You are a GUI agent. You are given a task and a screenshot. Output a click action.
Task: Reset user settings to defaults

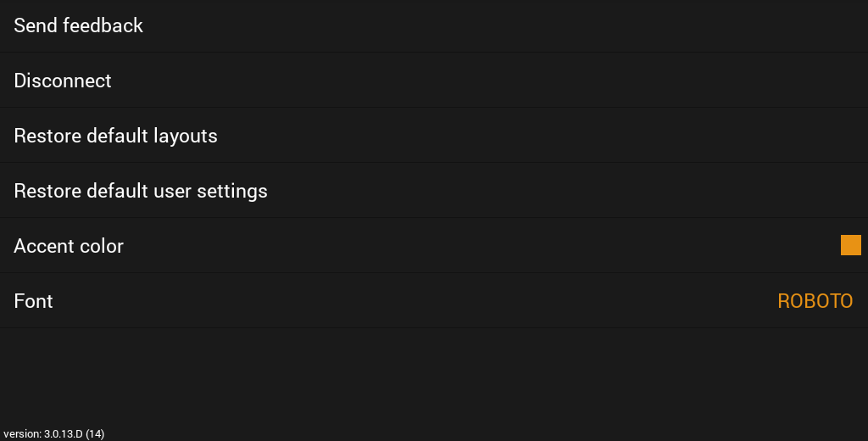(141, 191)
